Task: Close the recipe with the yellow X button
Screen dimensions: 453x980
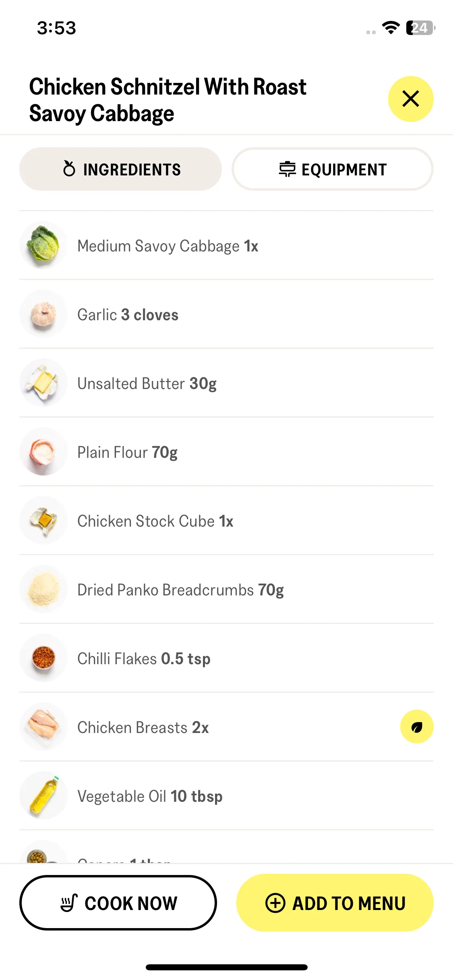Action: coord(411,99)
